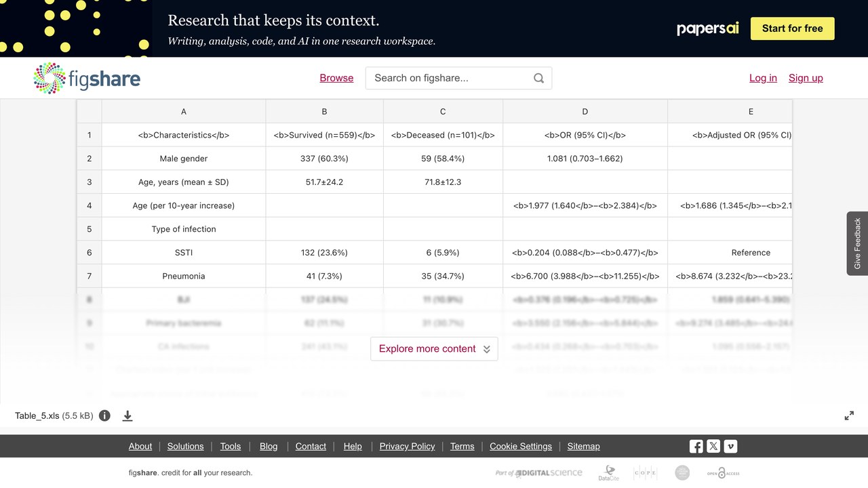
Task: Open Sitemap footer link
Action: [584, 446]
